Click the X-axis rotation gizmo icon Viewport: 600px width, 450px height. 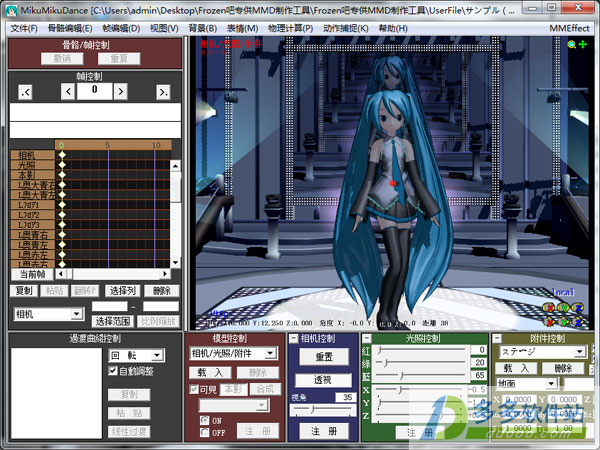[549, 307]
